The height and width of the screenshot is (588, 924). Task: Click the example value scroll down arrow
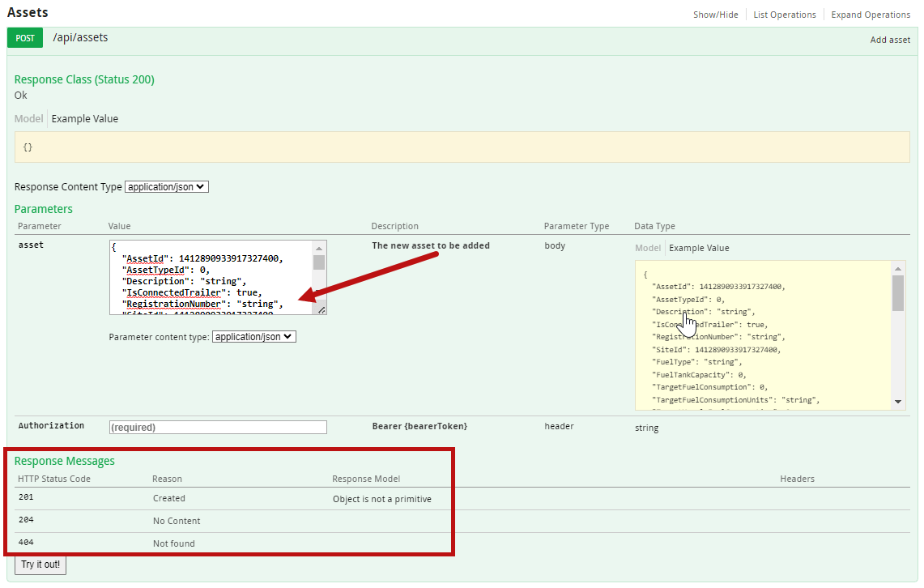pos(897,402)
